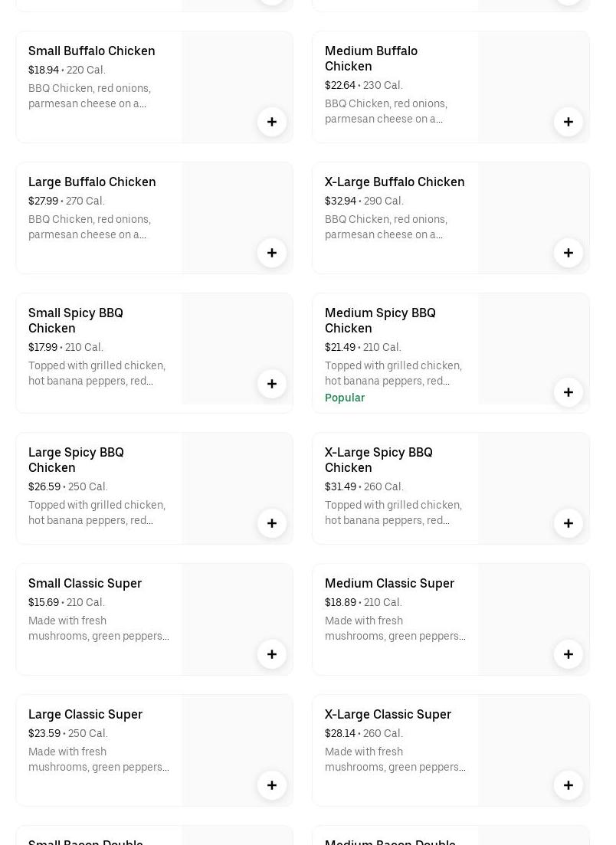
Task: Click plus icon for Large Buffalo Chicken
Action: coord(272,253)
